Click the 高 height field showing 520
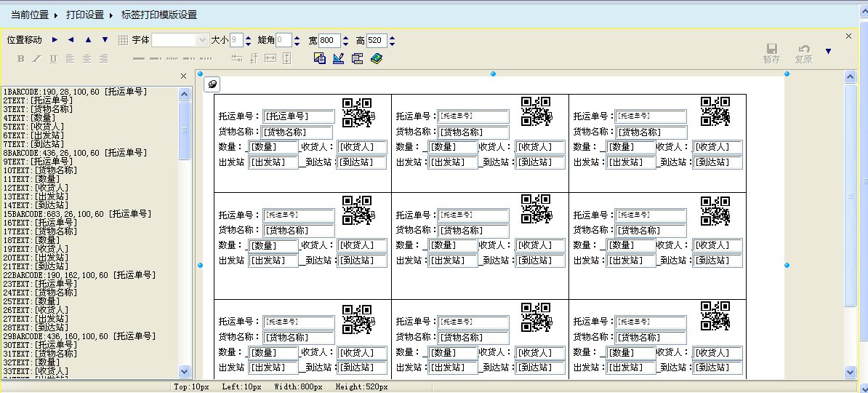Screen dimensions: 868x393 377,41
